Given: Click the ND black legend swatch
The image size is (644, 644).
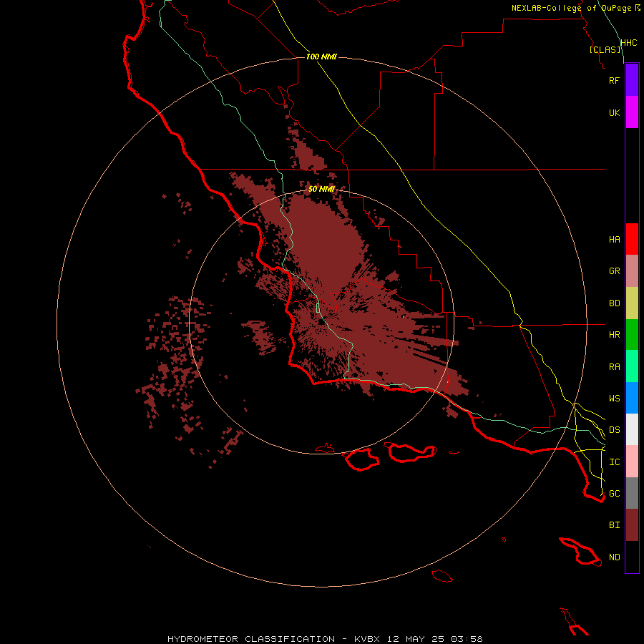Looking at the screenshot, I should pos(632,557).
